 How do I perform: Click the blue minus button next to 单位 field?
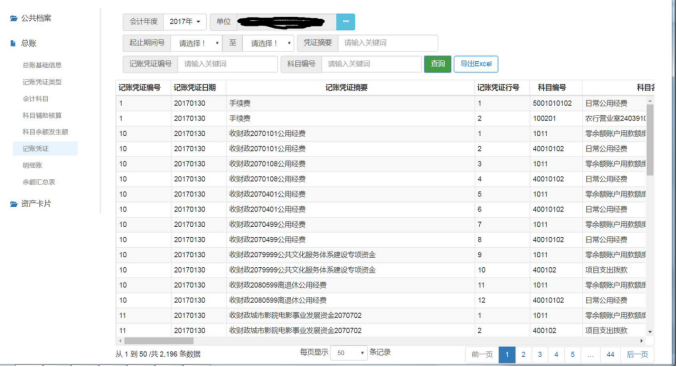(345, 22)
